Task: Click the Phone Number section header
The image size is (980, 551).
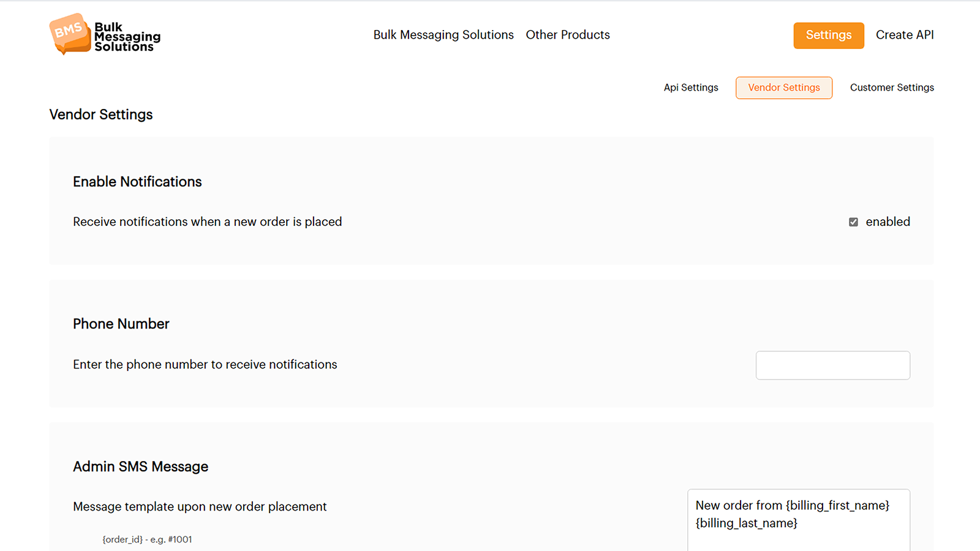Action: (121, 324)
